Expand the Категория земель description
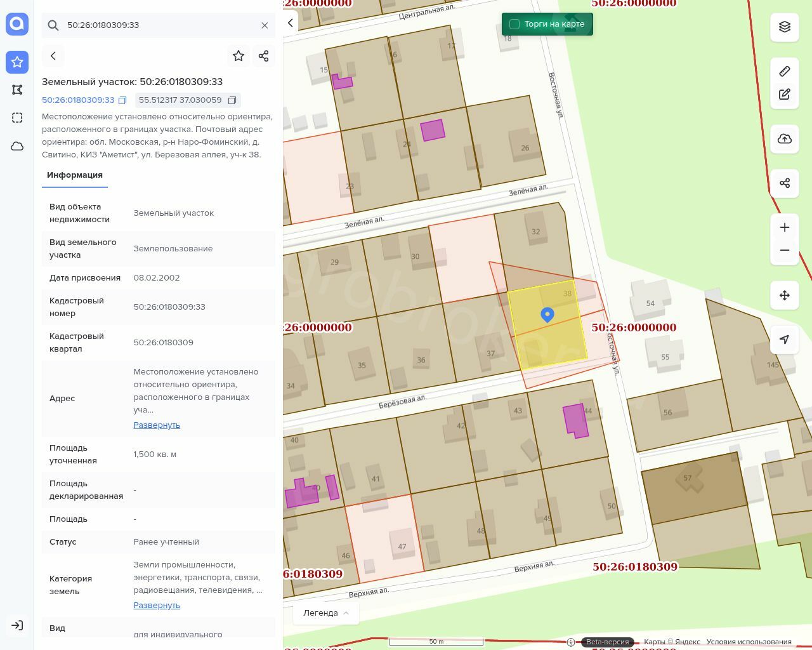Viewport: 812px width, 650px height. [x=157, y=606]
